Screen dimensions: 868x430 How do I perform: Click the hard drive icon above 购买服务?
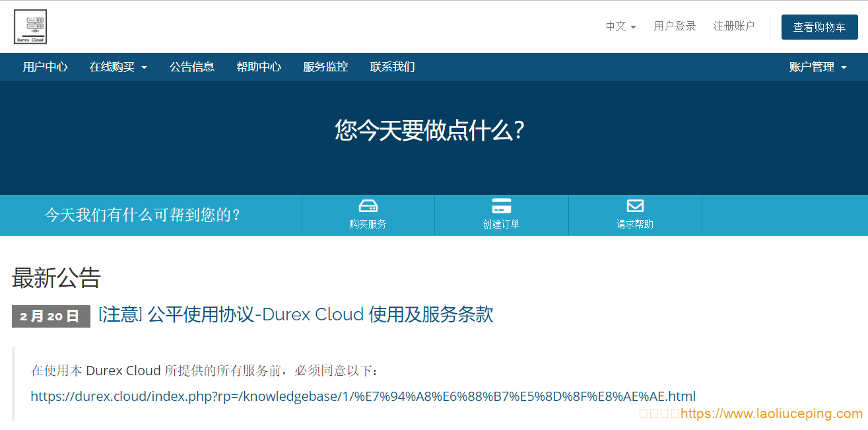368,206
